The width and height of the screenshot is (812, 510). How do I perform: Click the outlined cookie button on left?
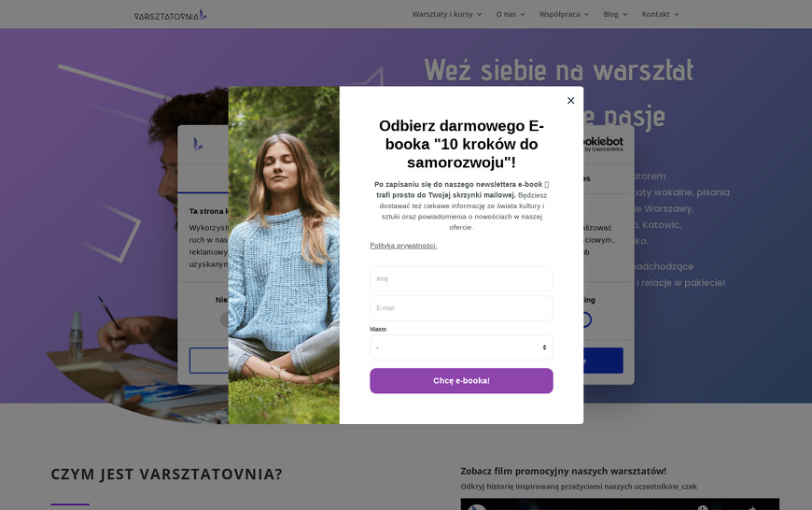click(x=209, y=361)
